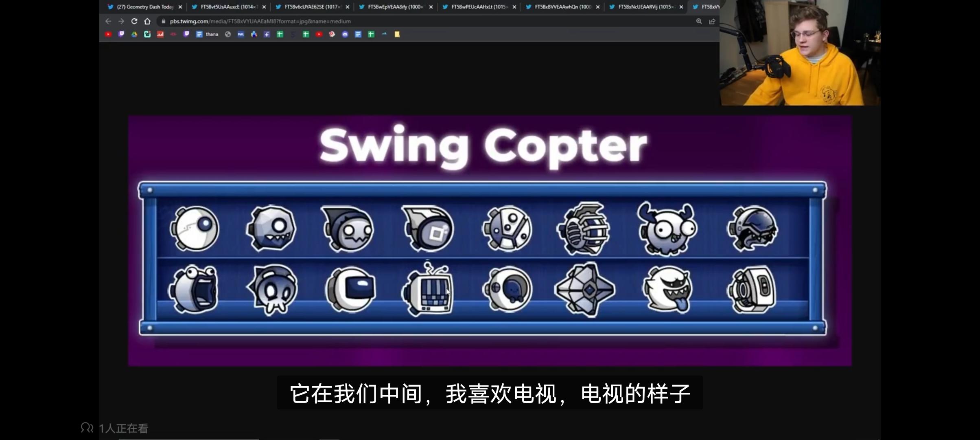Close the FT5Bv6cUYAE62SE tab
Screen dimensions: 980x440
coord(348,7)
